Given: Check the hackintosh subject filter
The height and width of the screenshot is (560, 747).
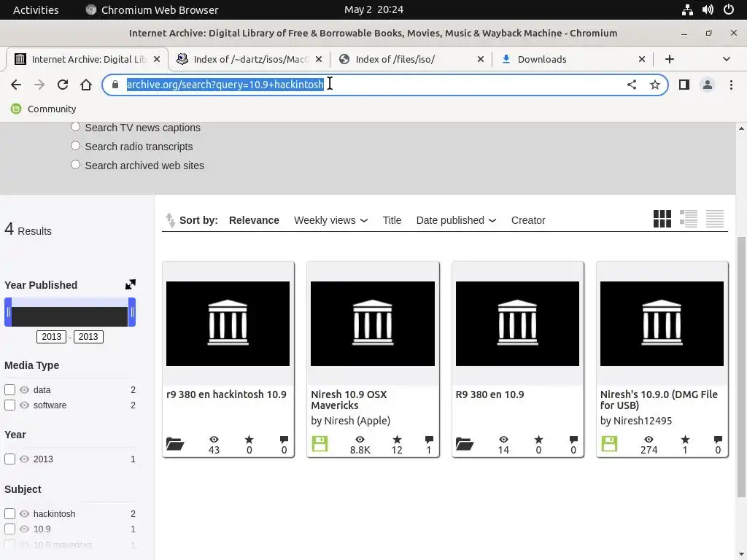Looking at the screenshot, I should pyautogui.click(x=10, y=513).
